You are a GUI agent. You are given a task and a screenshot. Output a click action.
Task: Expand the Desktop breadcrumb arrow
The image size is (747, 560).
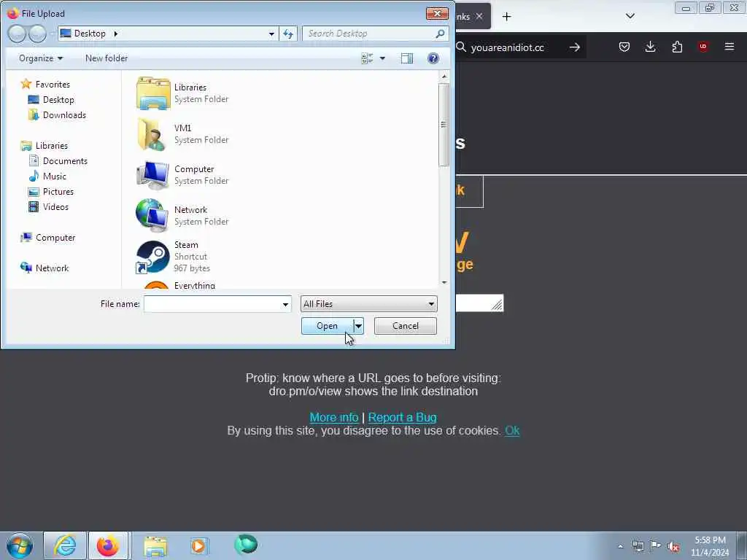pyautogui.click(x=116, y=34)
